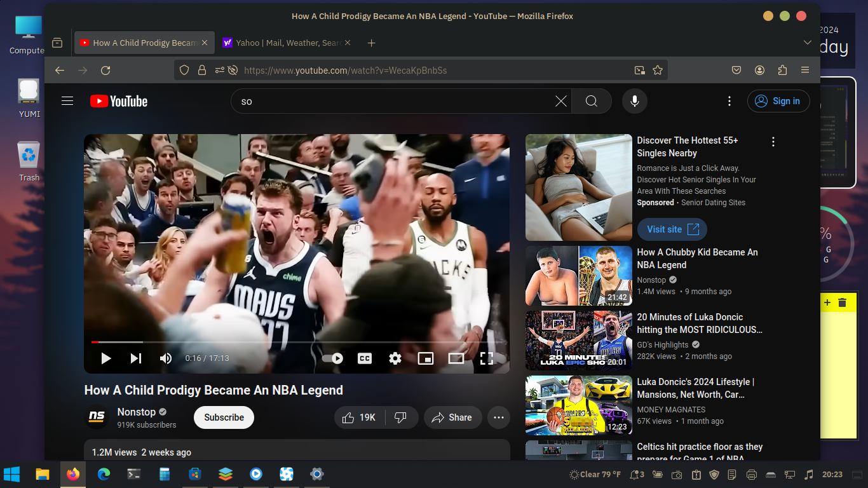This screenshot has height=488, width=868.
Task: Enter fullscreen video mode
Action: pyautogui.click(x=487, y=358)
